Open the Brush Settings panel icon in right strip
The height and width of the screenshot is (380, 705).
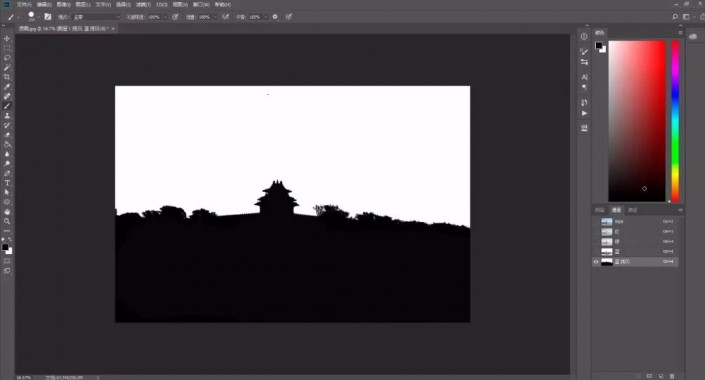click(584, 51)
